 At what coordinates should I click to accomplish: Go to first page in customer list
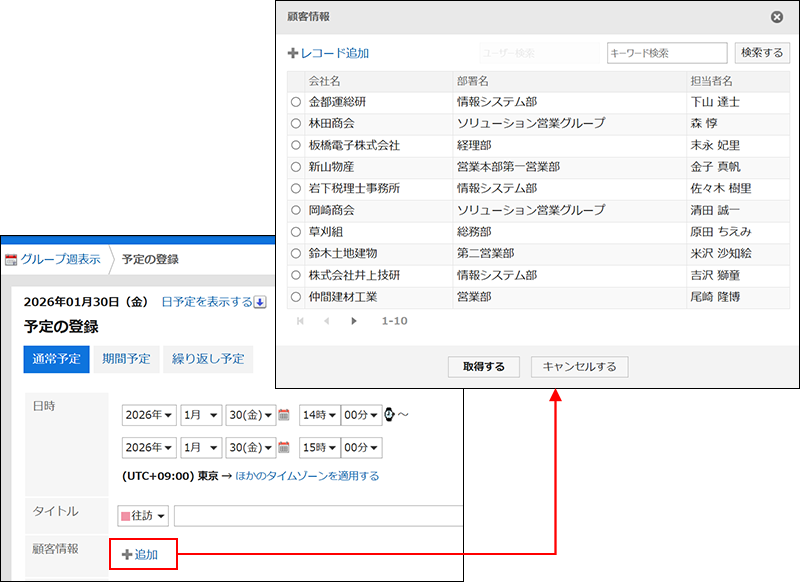[301, 321]
